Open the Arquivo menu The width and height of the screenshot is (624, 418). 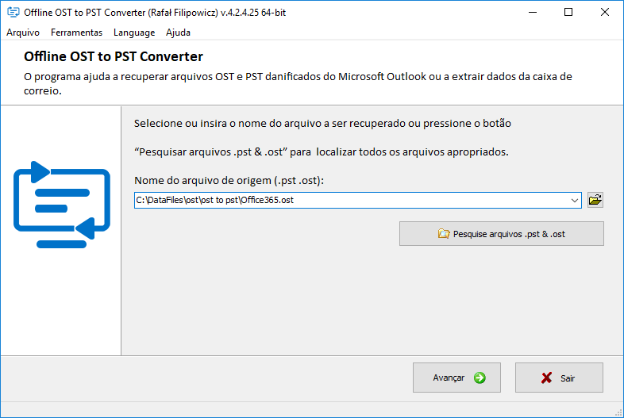pos(23,32)
